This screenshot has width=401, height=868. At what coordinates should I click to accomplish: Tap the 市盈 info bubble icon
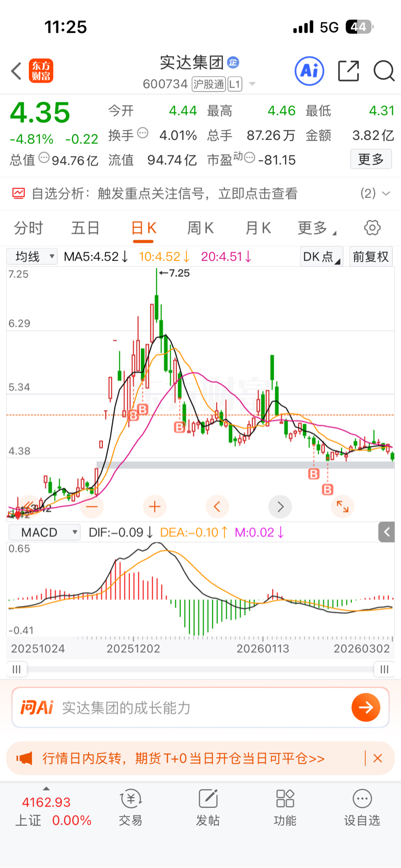point(250,158)
